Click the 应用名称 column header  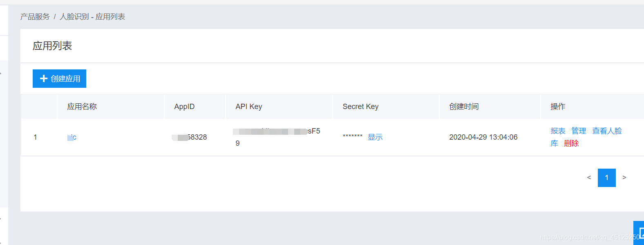pos(82,107)
